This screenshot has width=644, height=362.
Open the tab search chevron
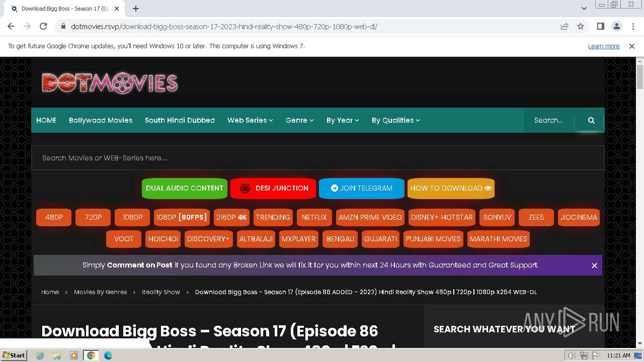click(584, 9)
